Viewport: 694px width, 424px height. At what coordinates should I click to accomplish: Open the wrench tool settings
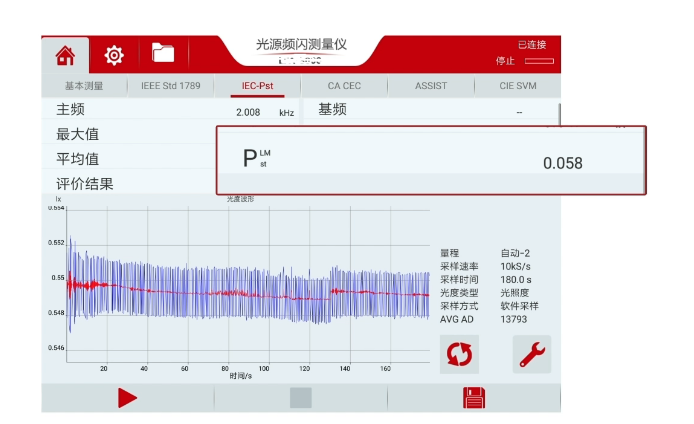531,353
